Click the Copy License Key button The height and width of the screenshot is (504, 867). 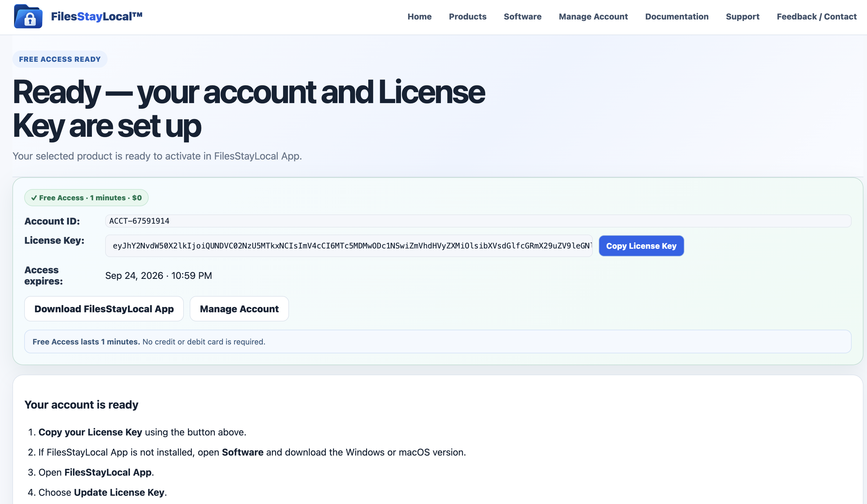[x=641, y=246]
